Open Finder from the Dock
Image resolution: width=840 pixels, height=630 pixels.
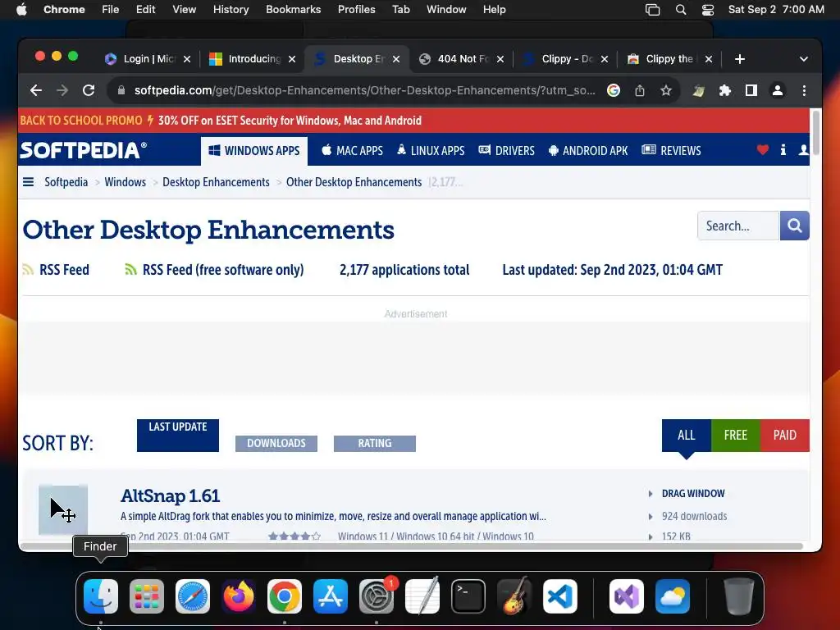tap(101, 596)
